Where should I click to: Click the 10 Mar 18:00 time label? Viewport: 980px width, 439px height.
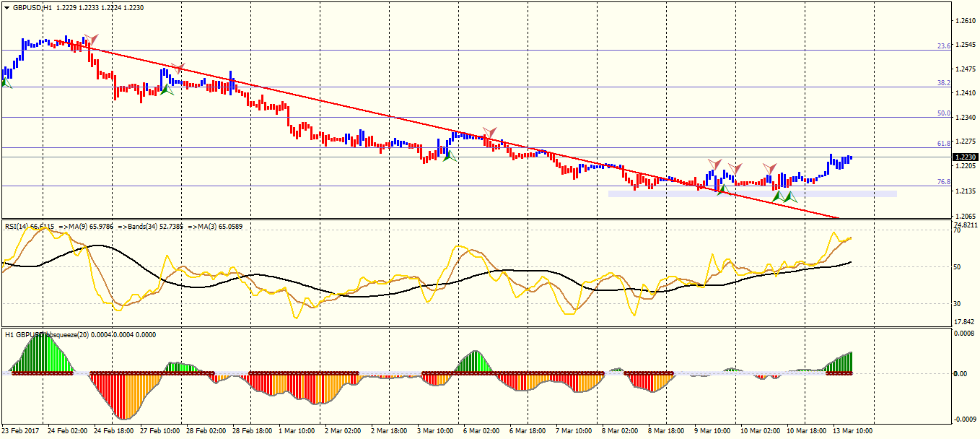click(806, 431)
